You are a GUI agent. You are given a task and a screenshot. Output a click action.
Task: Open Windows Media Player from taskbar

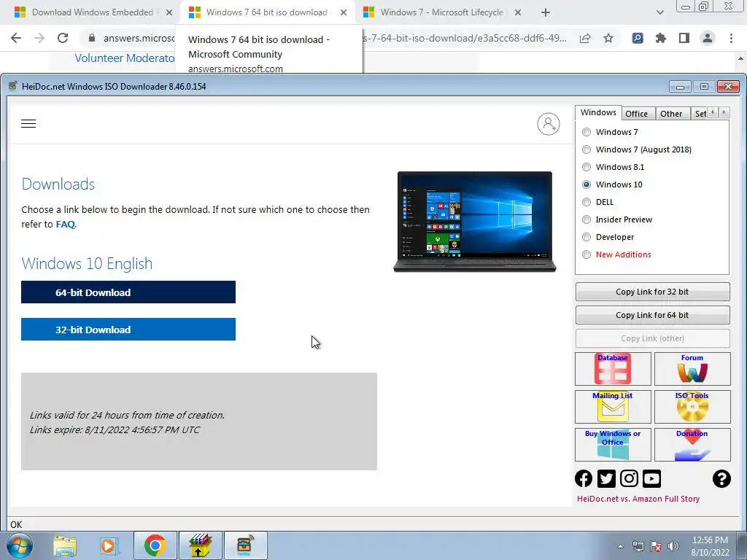(x=109, y=545)
